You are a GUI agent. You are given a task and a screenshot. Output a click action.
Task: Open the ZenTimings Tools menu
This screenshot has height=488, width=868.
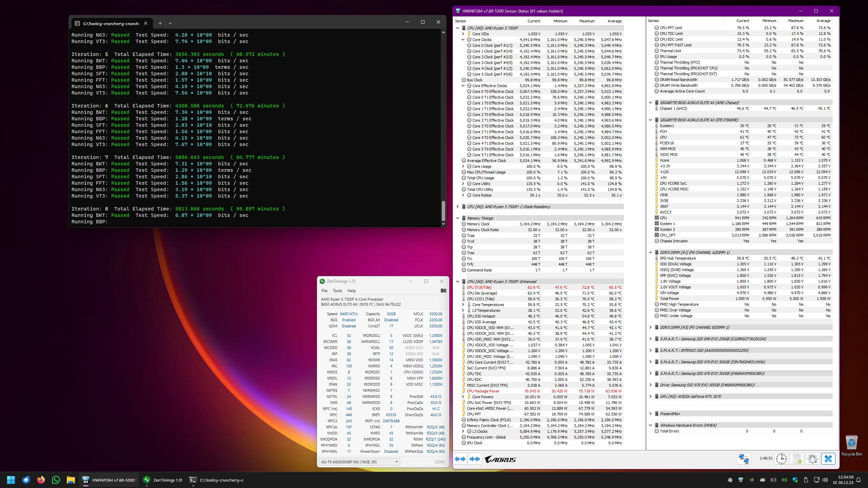click(x=337, y=291)
